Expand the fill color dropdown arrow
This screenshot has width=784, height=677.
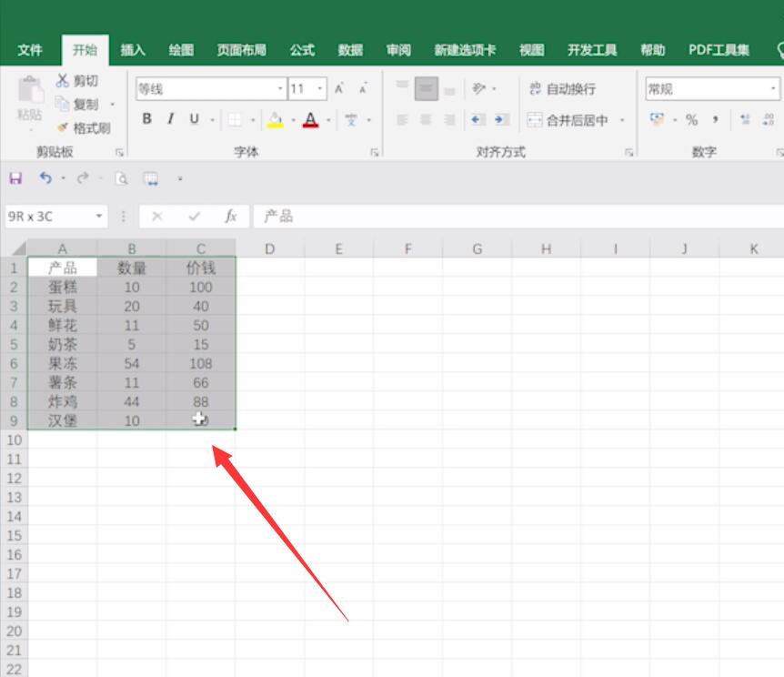tap(294, 120)
